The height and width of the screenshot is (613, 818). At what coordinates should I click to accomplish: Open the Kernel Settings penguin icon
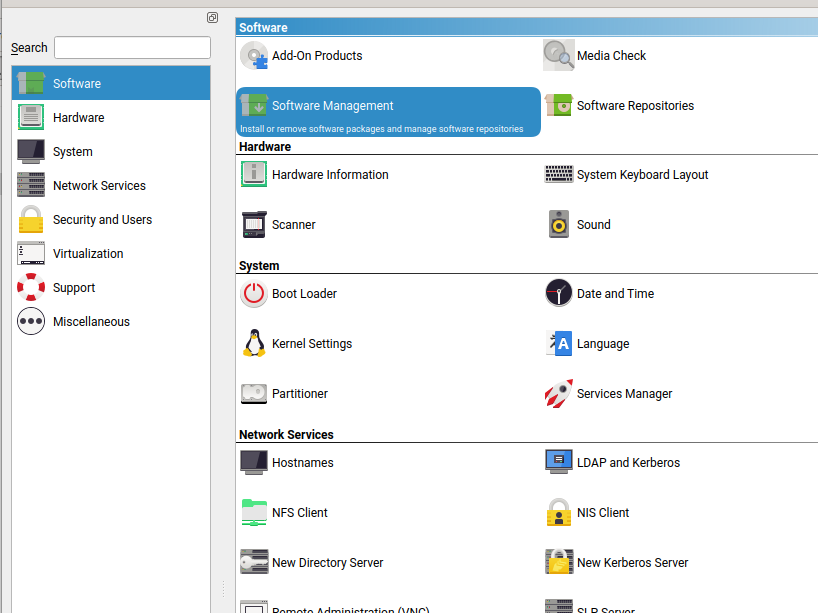coord(254,343)
